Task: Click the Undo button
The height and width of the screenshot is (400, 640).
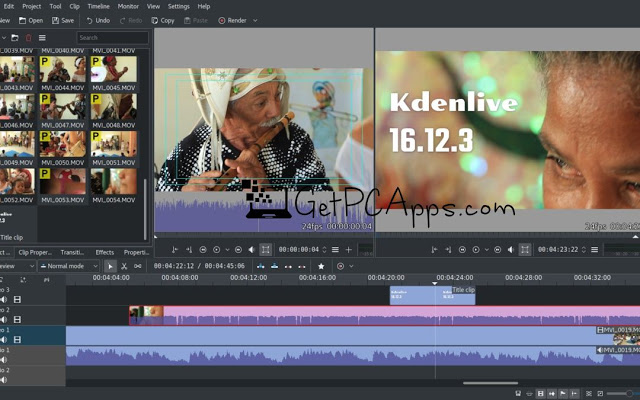Action: coord(98,20)
